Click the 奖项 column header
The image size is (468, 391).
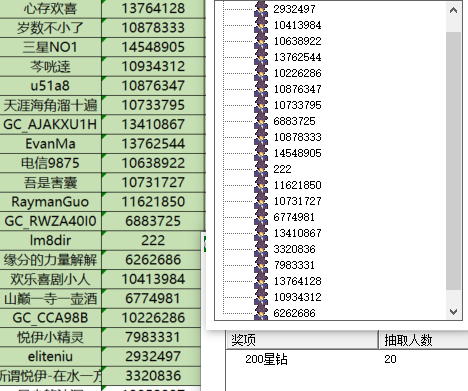(302, 340)
